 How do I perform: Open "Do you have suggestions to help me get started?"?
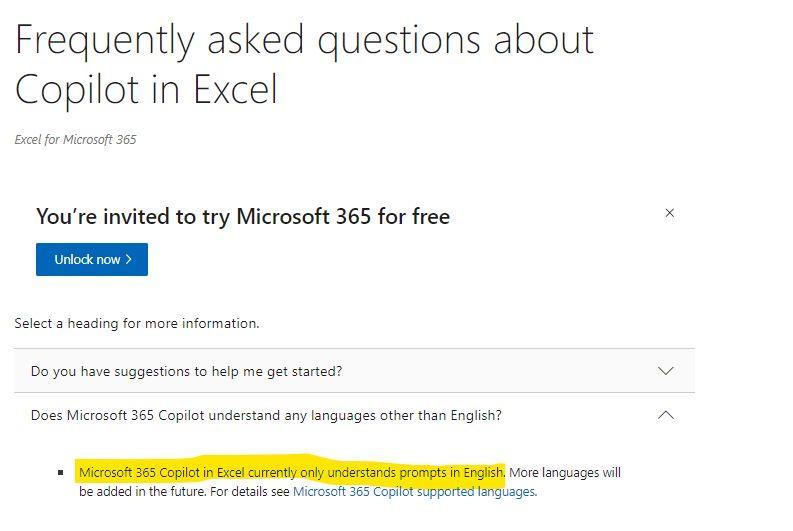coord(186,371)
